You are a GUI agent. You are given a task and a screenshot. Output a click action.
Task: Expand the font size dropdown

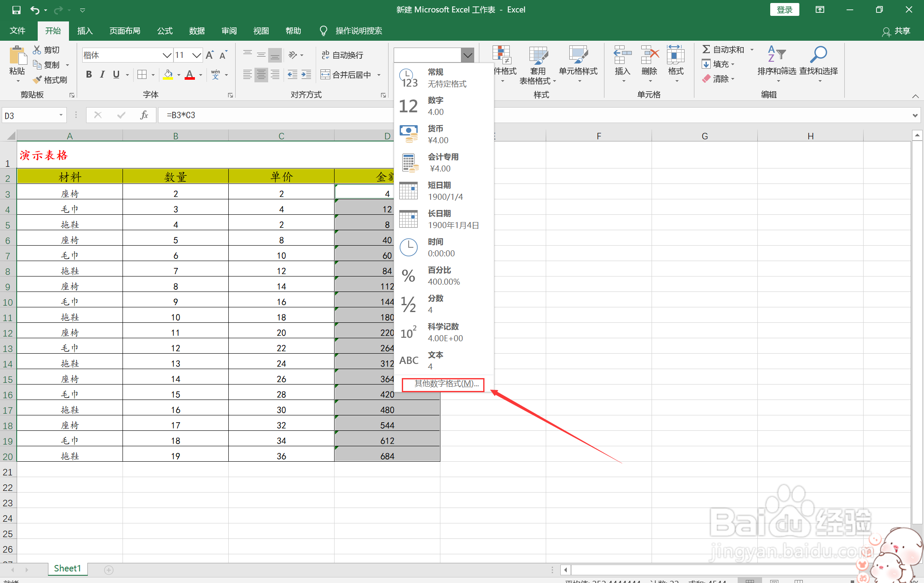(197, 55)
